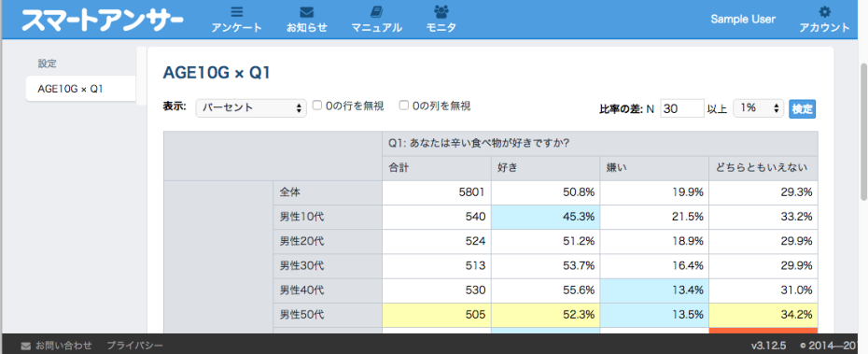Click the cell showing 16.4%

tap(655, 265)
